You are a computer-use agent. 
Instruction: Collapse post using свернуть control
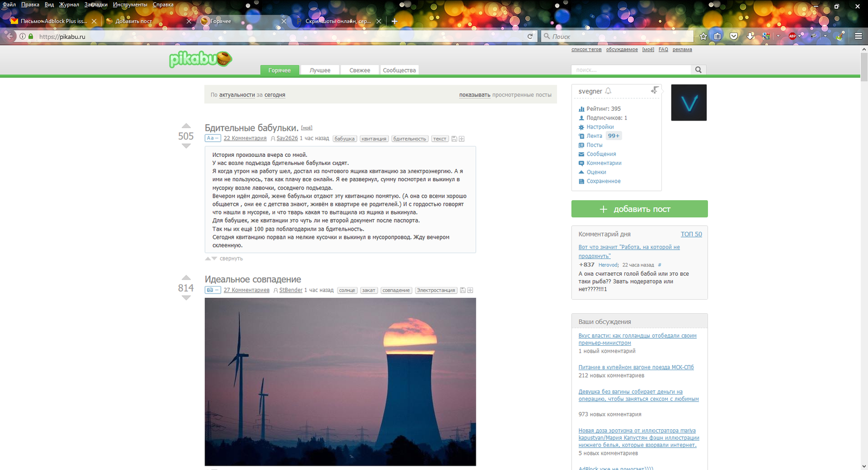pyautogui.click(x=231, y=259)
